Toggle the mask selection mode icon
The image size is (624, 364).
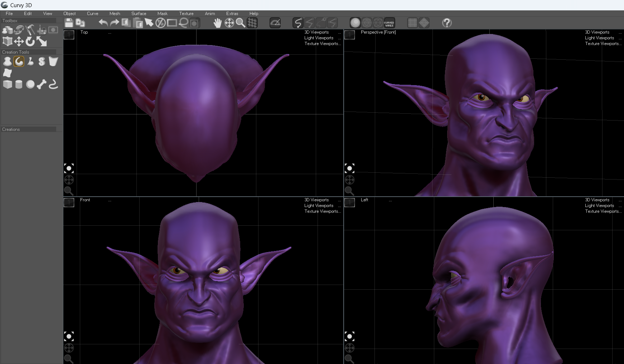[x=195, y=23]
